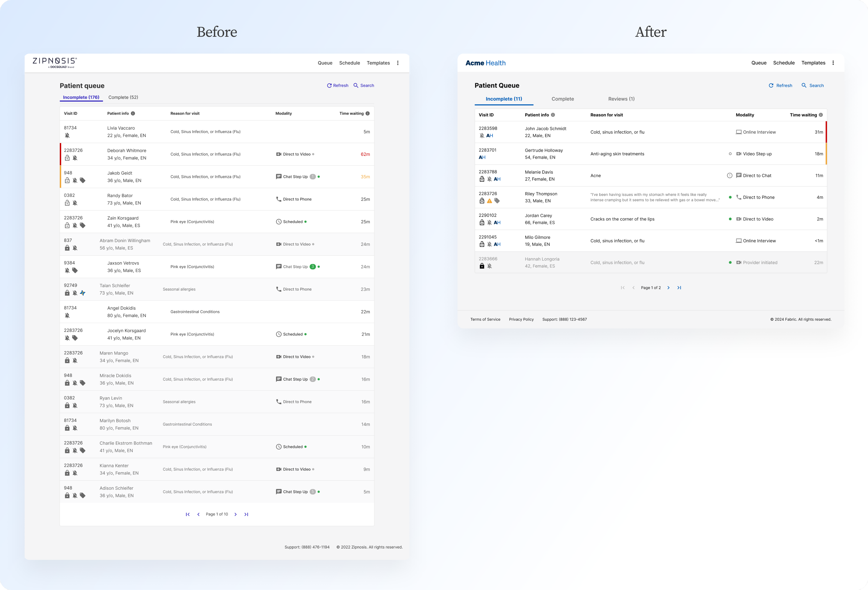Click the info circle beside Direct to Chat
The width and height of the screenshot is (868, 590).
click(x=729, y=175)
